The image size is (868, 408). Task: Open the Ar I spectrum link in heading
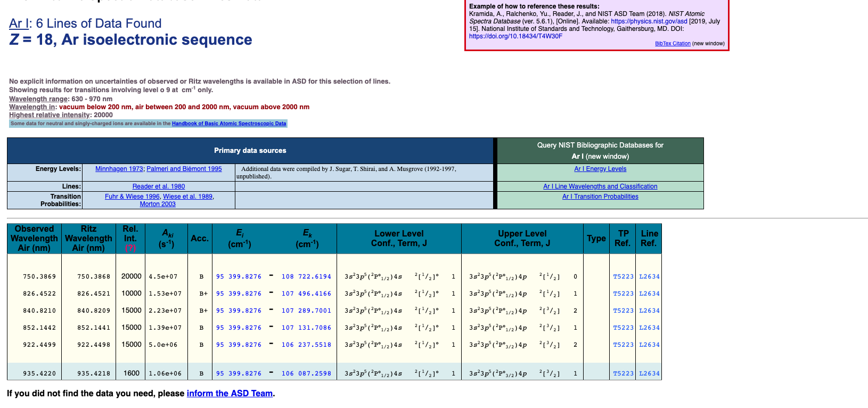[18, 23]
